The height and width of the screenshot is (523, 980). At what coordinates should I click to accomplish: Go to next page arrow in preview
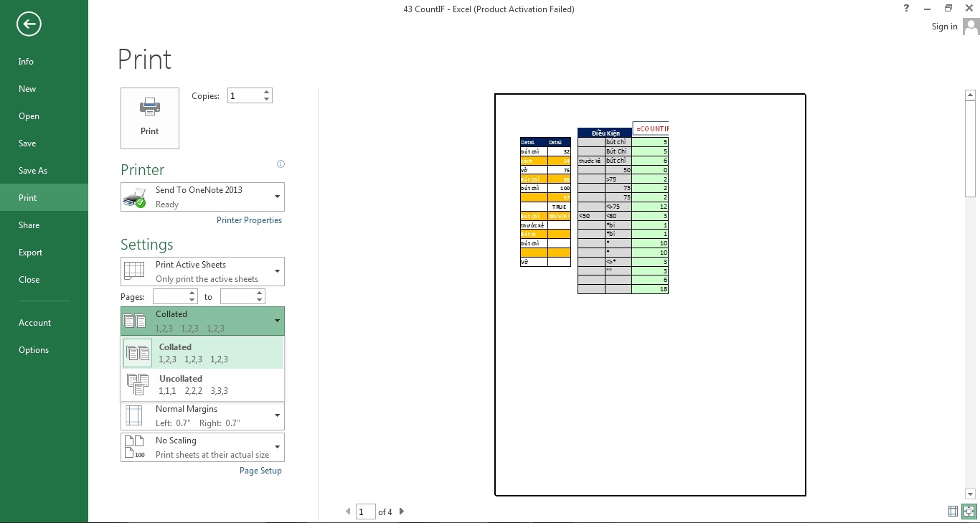tap(402, 512)
